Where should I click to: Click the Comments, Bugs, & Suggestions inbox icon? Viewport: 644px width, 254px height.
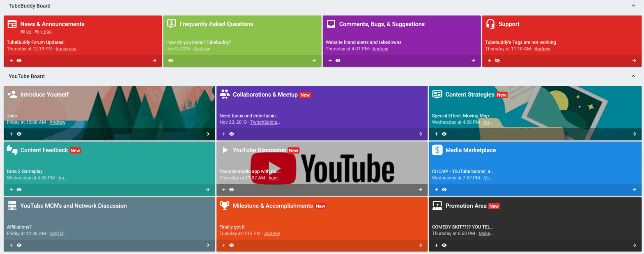pos(331,24)
